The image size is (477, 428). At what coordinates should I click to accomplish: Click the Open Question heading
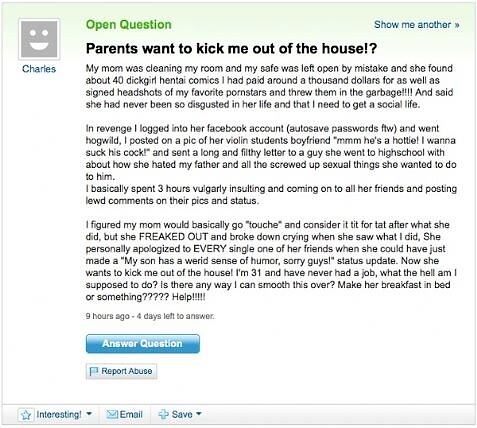click(x=129, y=25)
